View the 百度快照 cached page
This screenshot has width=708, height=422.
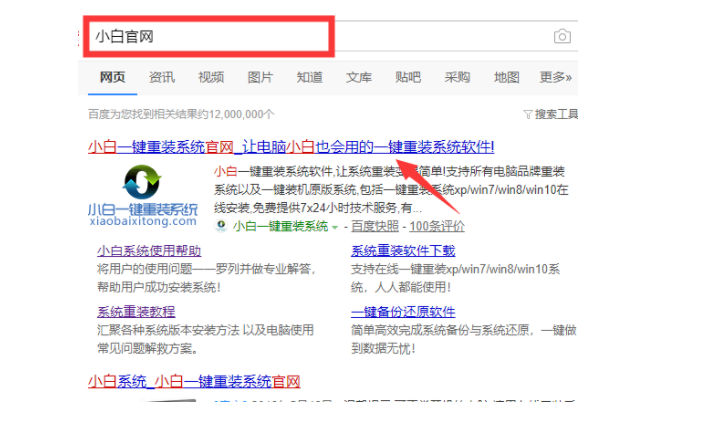click(371, 226)
